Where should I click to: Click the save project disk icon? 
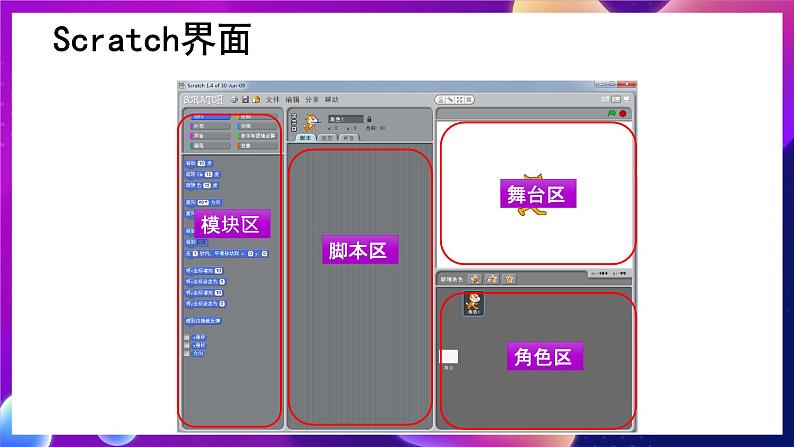pos(245,100)
